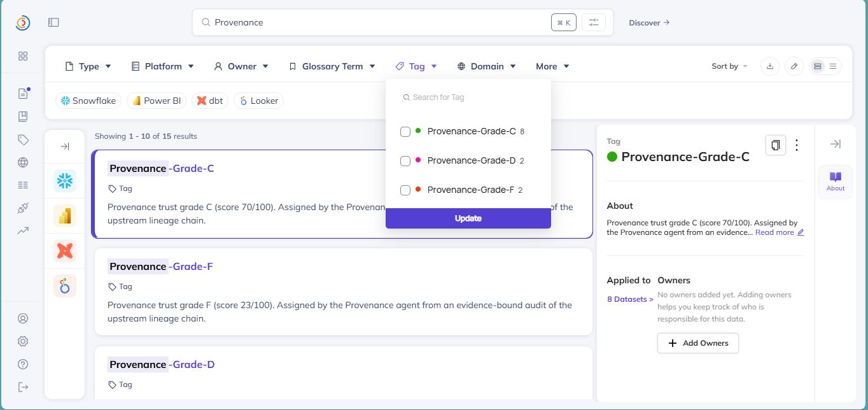
Task: Click the green dot beside Provenance-Grade-C option
Action: pyautogui.click(x=418, y=131)
